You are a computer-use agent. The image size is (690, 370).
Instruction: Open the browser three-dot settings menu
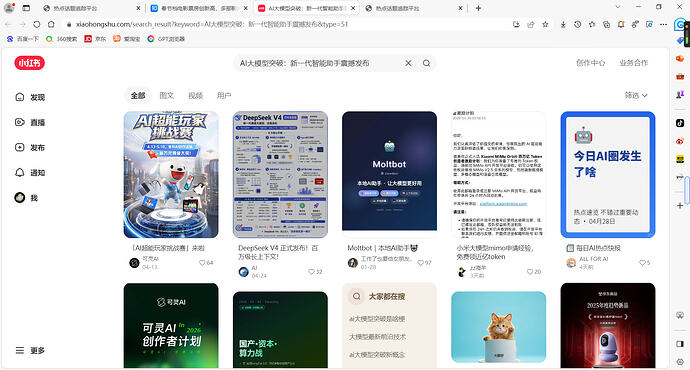664,25
